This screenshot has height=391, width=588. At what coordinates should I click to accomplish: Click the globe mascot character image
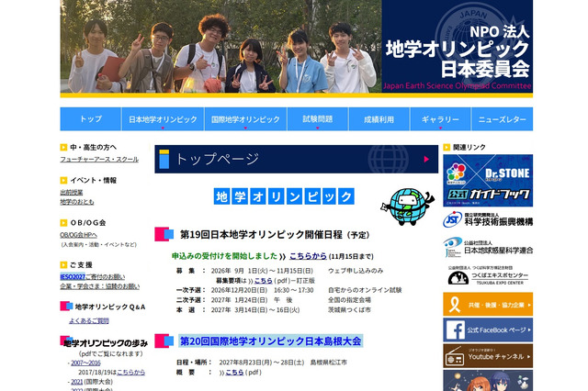(407, 207)
